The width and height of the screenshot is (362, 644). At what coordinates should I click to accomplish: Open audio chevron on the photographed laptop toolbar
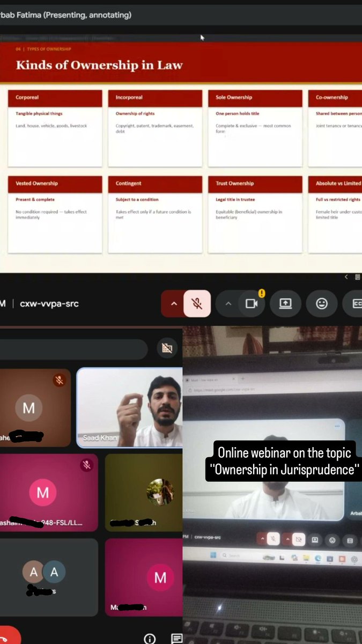tap(262, 538)
